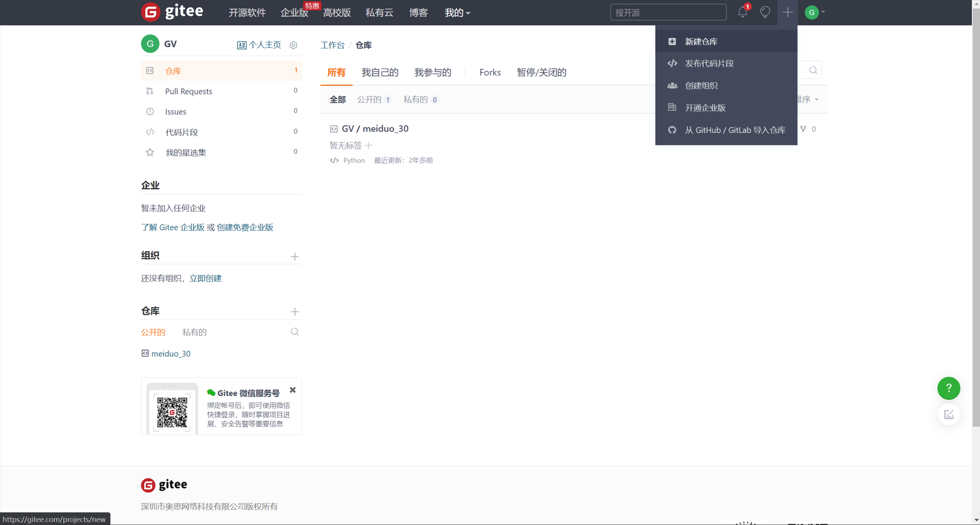Image resolution: width=980 pixels, height=525 pixels.
Task: Open 企业版 in top navigation
Action: click(x=294, y=13)
